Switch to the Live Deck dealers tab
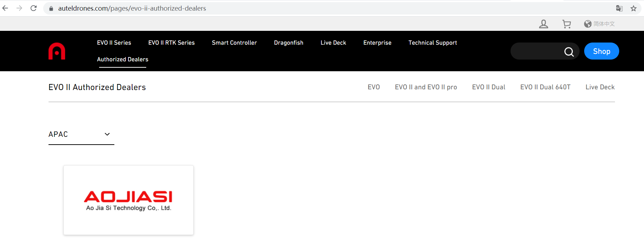This screenshot has height=252, width=644. point(600,87)
